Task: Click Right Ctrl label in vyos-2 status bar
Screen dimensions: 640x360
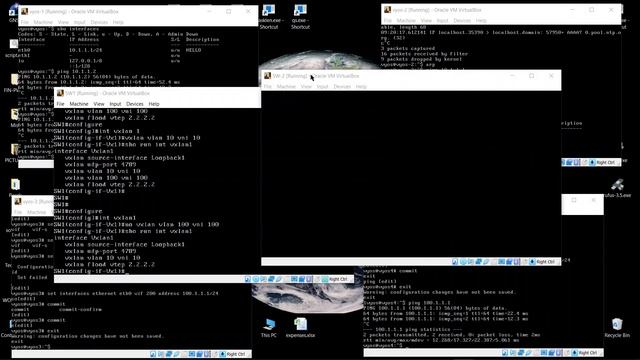Action: [x=606, y=162]
